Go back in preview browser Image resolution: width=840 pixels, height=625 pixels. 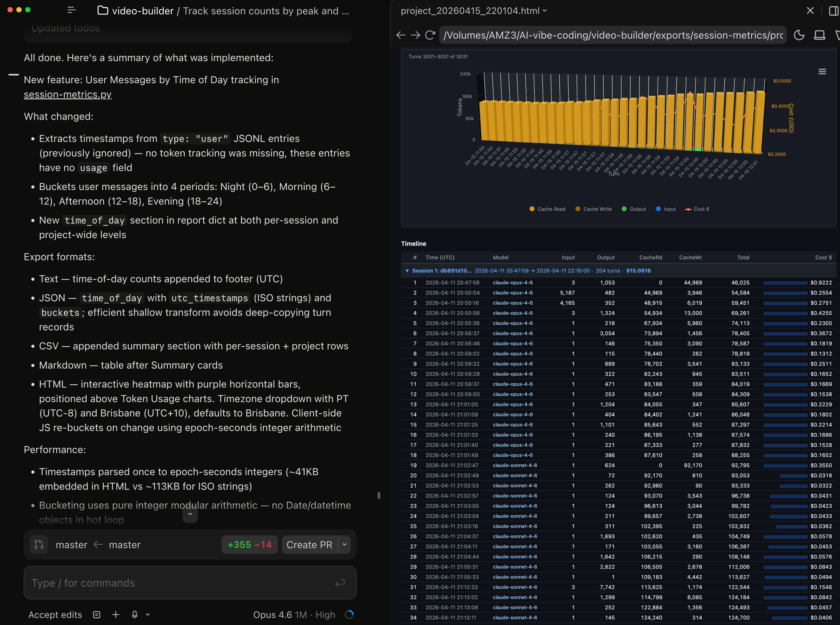point(401,35)
